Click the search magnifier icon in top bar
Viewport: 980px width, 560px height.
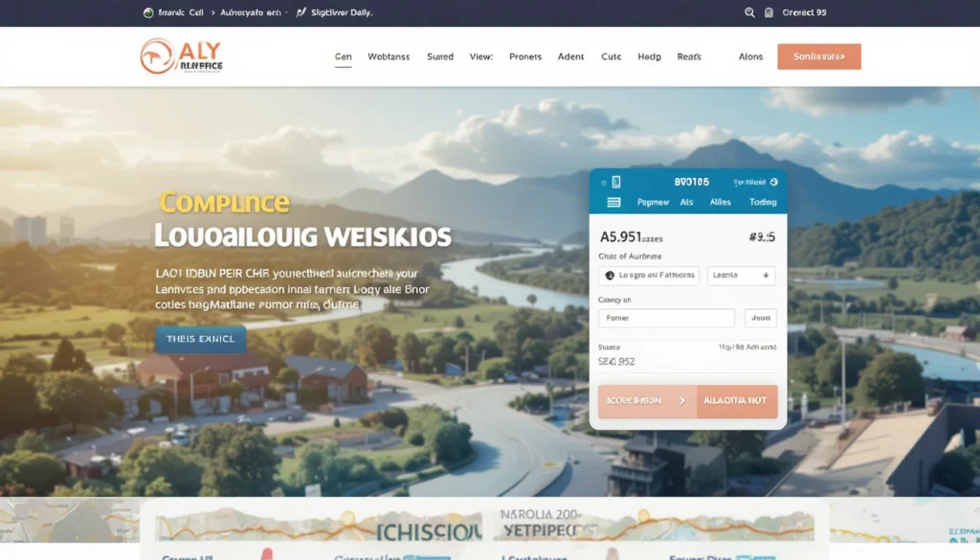point(750,13)
